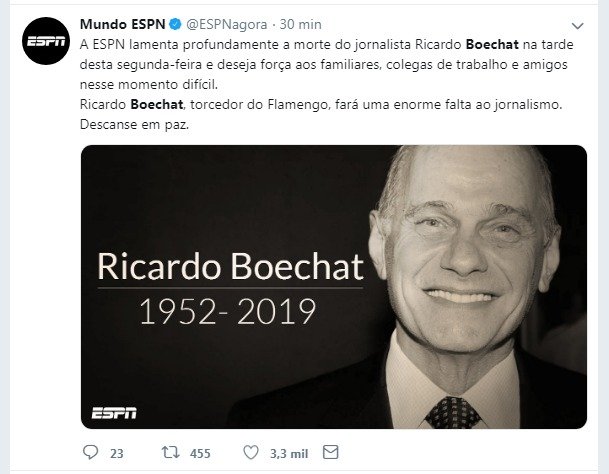Click the blue verified badge
609x474 pixels.
coord(176,24)
